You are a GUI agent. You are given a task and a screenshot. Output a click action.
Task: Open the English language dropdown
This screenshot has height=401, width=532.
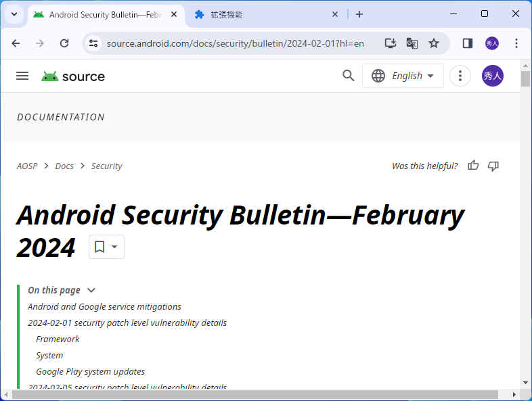pos(403,76)
